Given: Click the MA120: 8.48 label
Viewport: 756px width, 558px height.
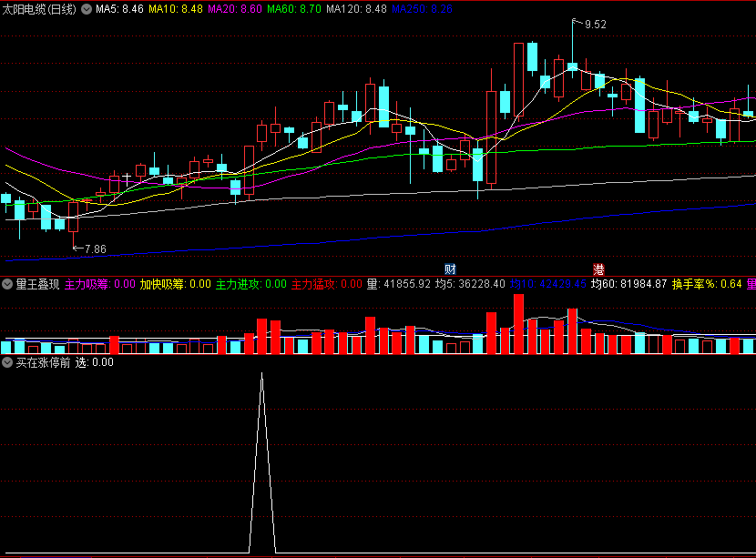Looking at the screenshot, I should pos(356,9).
